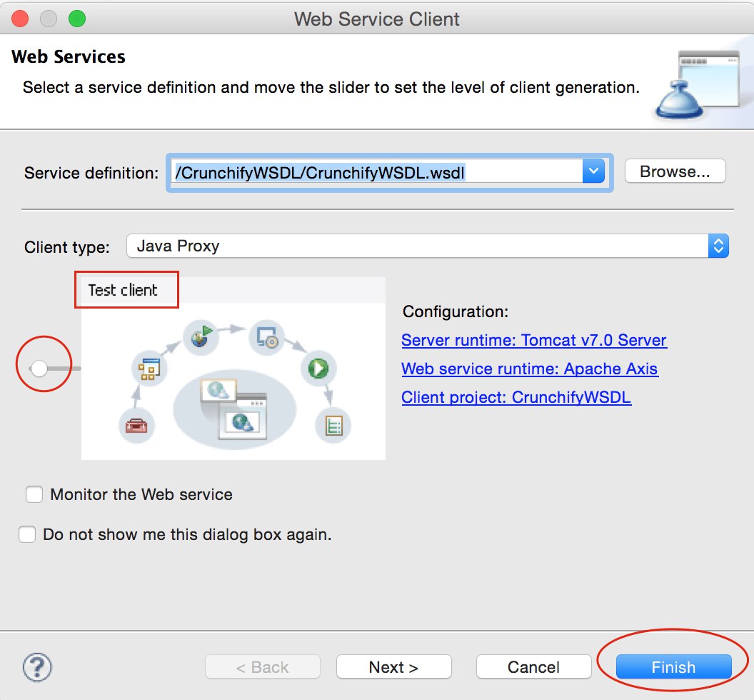The width and height of the screenshot is (754, 700).
Task: Click the install stage icon in diagram
Action: click(267, 337)
